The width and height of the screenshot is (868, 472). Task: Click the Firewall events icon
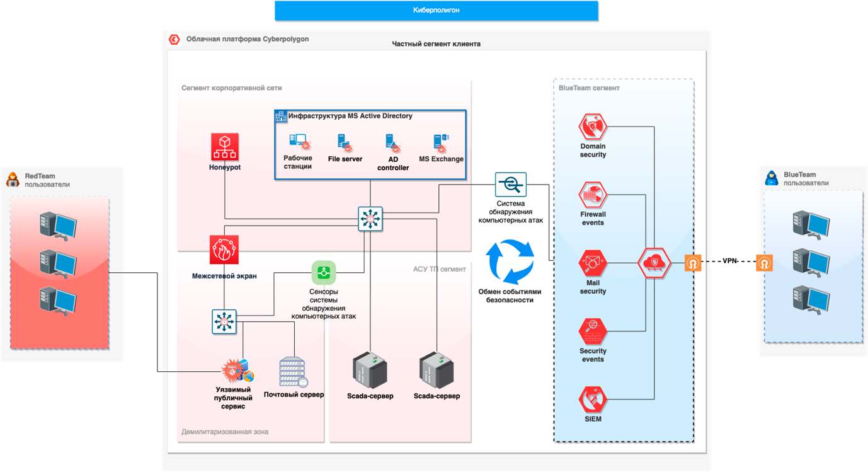[x=593, y=195]
